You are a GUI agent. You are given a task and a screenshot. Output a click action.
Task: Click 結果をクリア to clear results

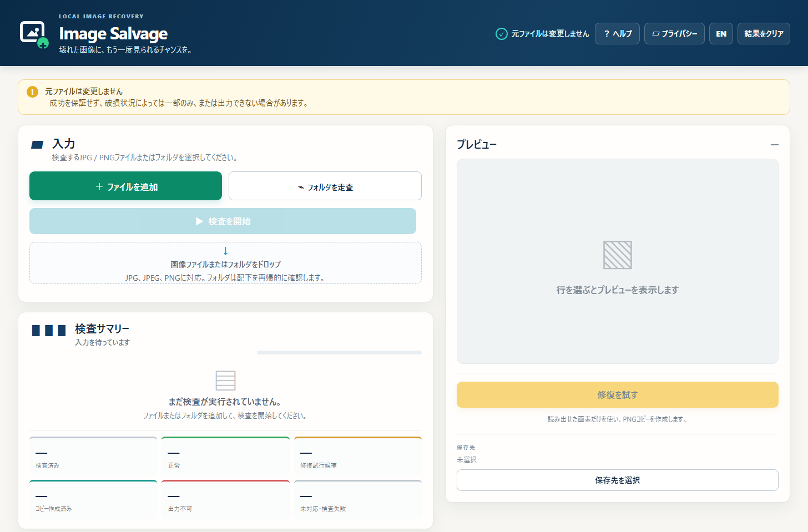point(764,34)
